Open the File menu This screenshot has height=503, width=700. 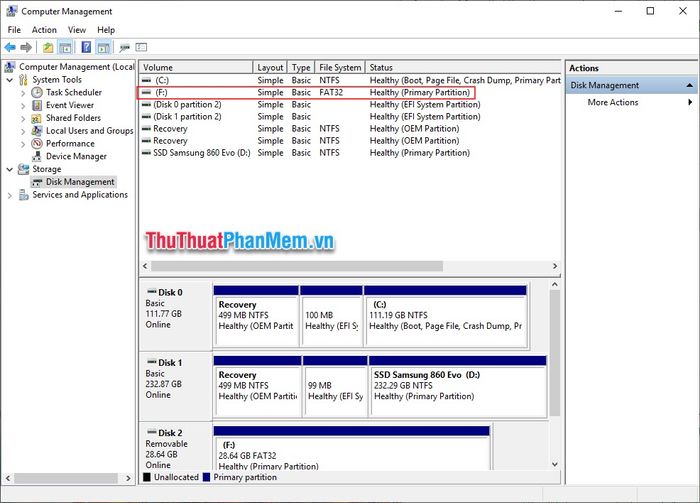(14, 30)
